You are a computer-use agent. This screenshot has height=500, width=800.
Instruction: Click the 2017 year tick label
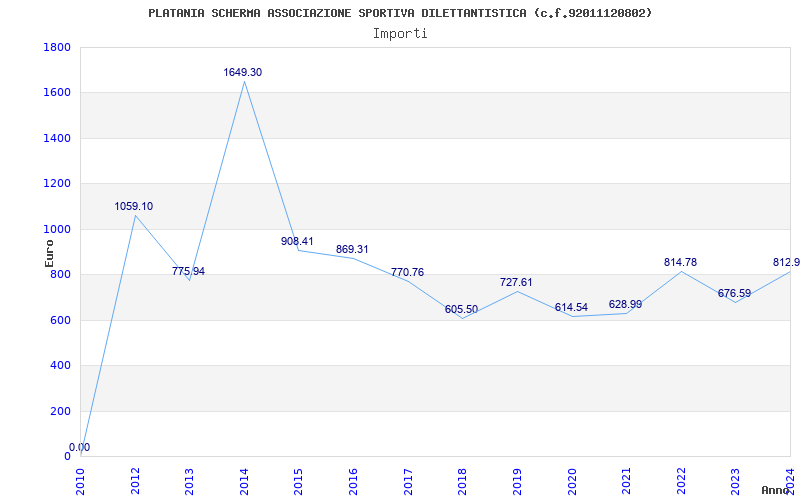pyautogui.click(x=408, y=482)
